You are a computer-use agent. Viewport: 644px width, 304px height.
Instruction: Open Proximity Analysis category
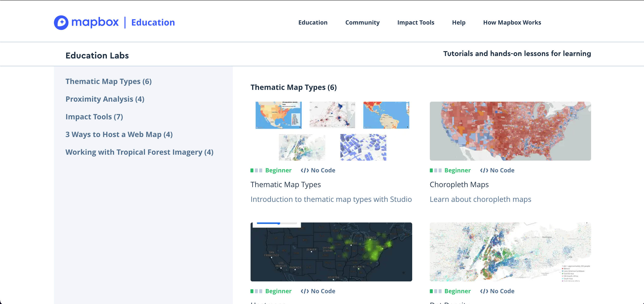pyautogui.click(x=105, y=99)
